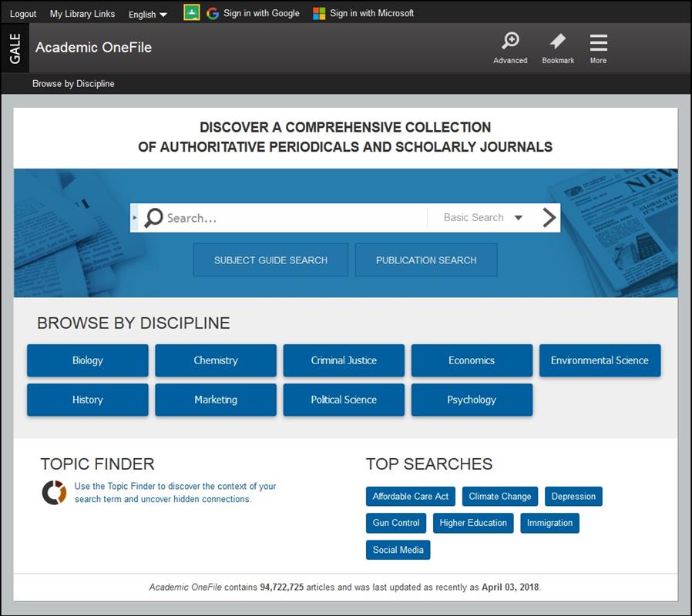Browse the Psychology discipline
The width and height of the screenshot is (692, 616).
(472, 400)
